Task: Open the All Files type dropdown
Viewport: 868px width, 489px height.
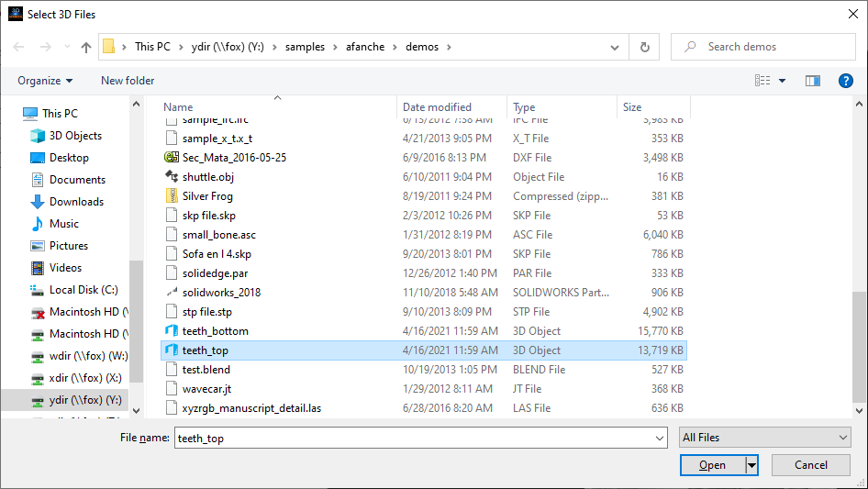Action: coord(765,438)
